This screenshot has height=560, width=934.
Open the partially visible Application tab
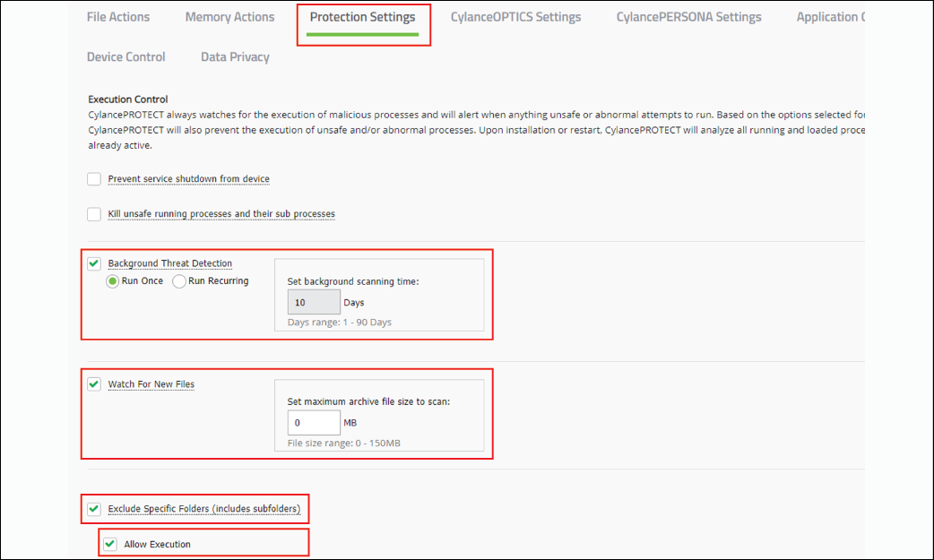click(830, 17)
